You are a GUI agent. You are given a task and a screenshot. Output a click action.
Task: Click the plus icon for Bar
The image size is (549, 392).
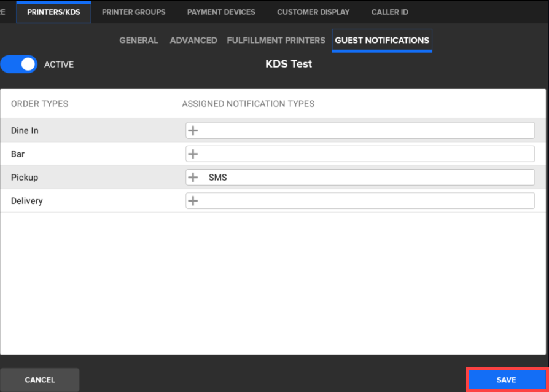[x=193, y=154]
